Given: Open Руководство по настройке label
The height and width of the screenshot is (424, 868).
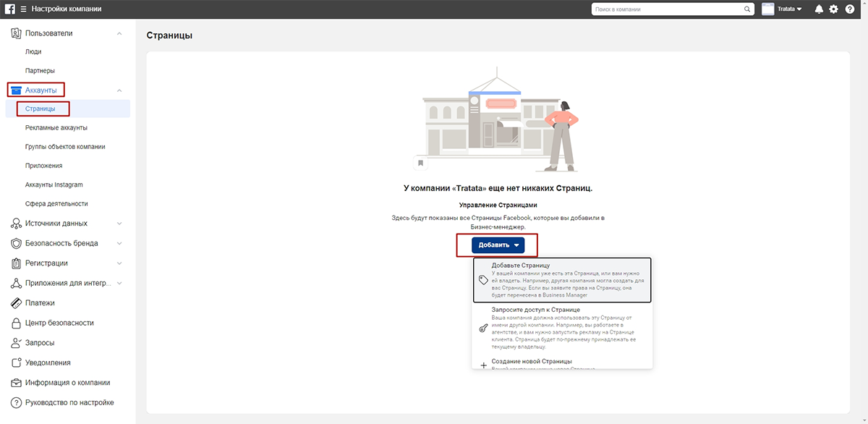Looking at the screenshot, I should pyautogui.click(x=69, y=402).
